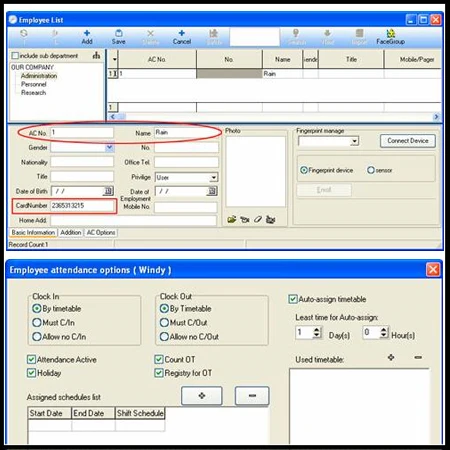Viewport: 450px width, 450px height.
Task: Click plus icon beside Used timetable
Action: click(391, 357)
